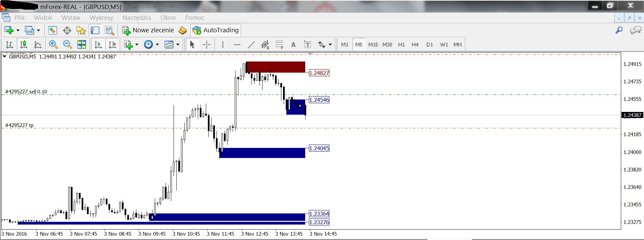Select the Crosshair tool
Image resolution: width=644 pixels, height=240 pixels.
207,44
